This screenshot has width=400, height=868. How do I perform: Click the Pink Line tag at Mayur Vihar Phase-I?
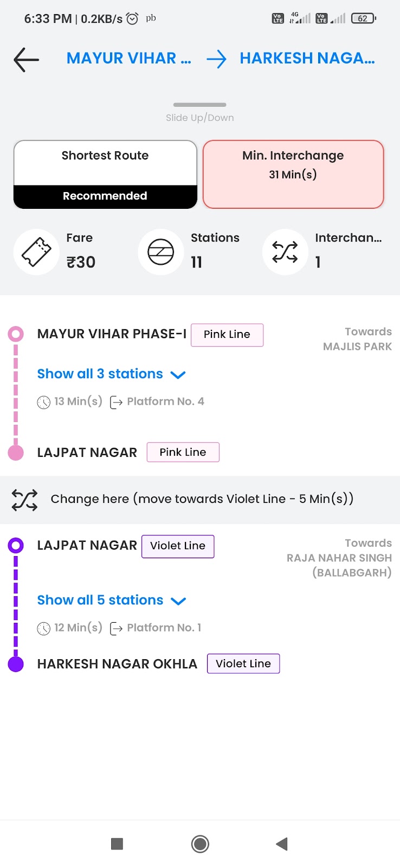[x=227, y=335]
